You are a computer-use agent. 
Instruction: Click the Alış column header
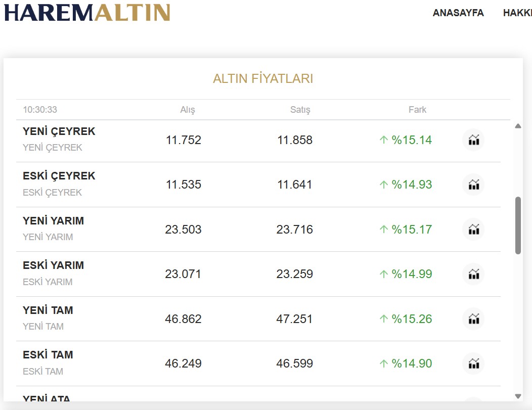[188, 110]
